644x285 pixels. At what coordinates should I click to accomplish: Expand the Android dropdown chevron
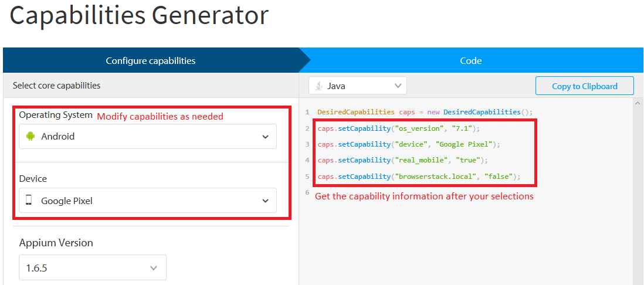point(265,137)
